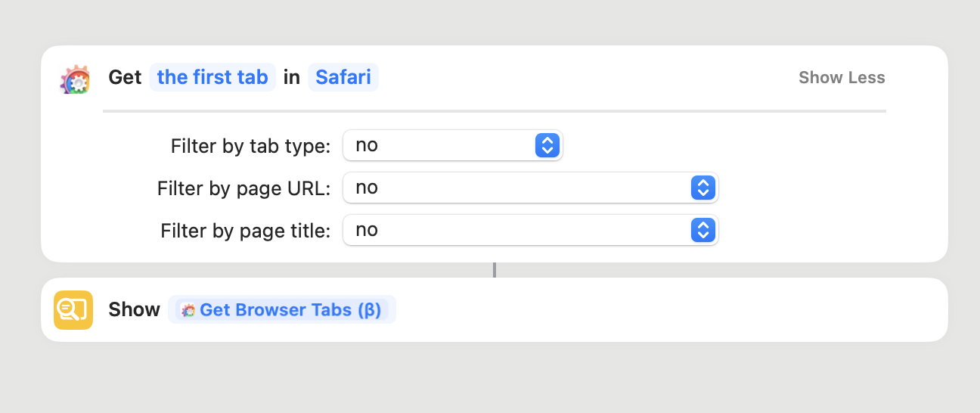Open the Filter by page title dropdown
980x413 pixels.
coord(529,230)
